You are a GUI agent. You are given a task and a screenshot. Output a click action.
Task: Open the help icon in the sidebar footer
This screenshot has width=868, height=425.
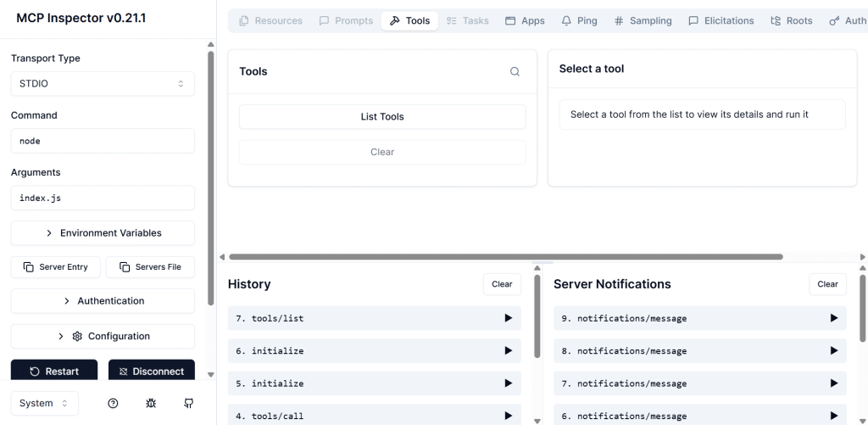[x=113, y=404]
